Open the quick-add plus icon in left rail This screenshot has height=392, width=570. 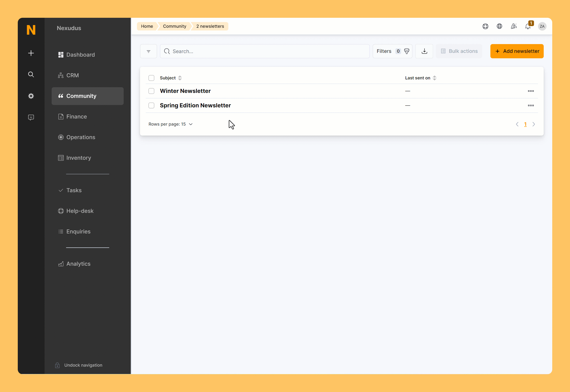click(x=31, y=53)
